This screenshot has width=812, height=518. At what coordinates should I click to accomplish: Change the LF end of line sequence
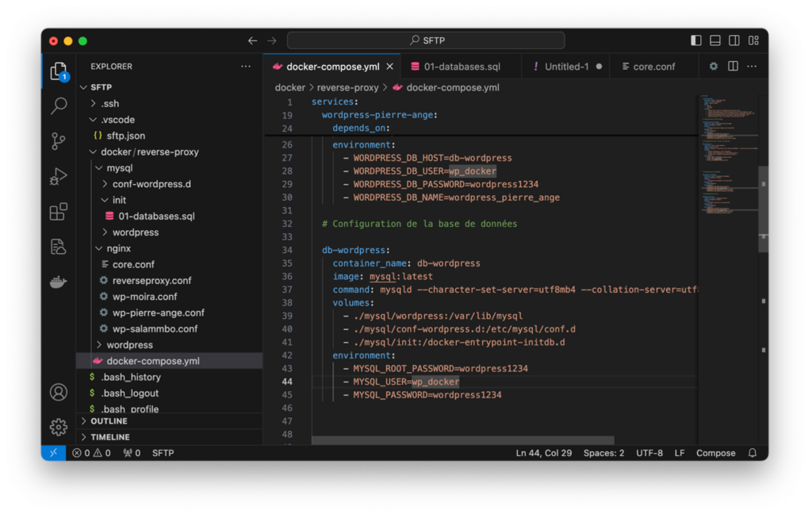[x=680, y=453]
